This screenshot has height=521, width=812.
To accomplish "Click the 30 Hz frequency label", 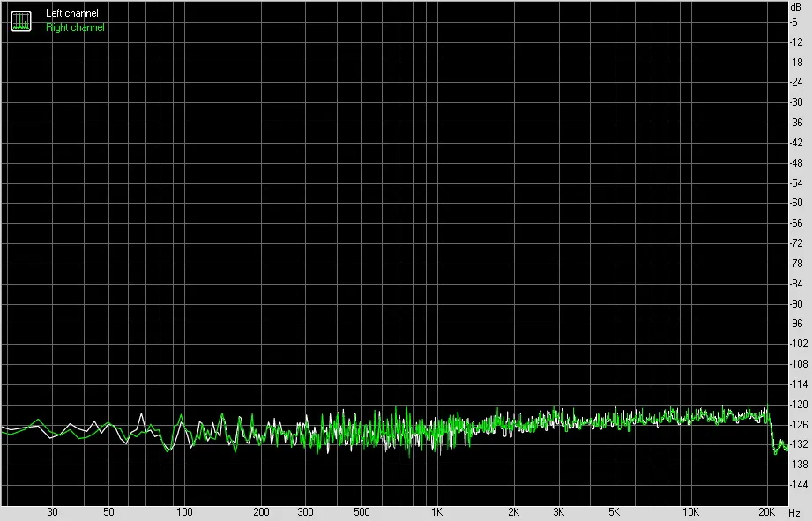I will (x=52, y=512).
